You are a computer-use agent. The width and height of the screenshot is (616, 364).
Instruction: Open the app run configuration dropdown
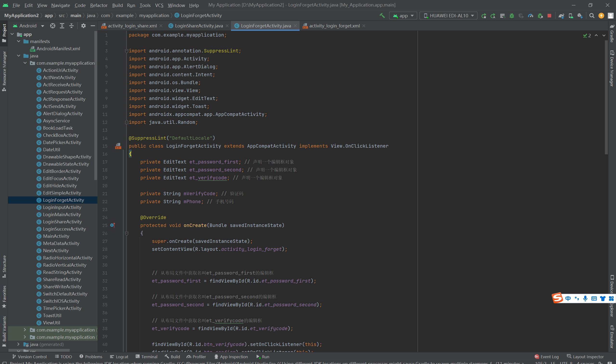point(403,16)
